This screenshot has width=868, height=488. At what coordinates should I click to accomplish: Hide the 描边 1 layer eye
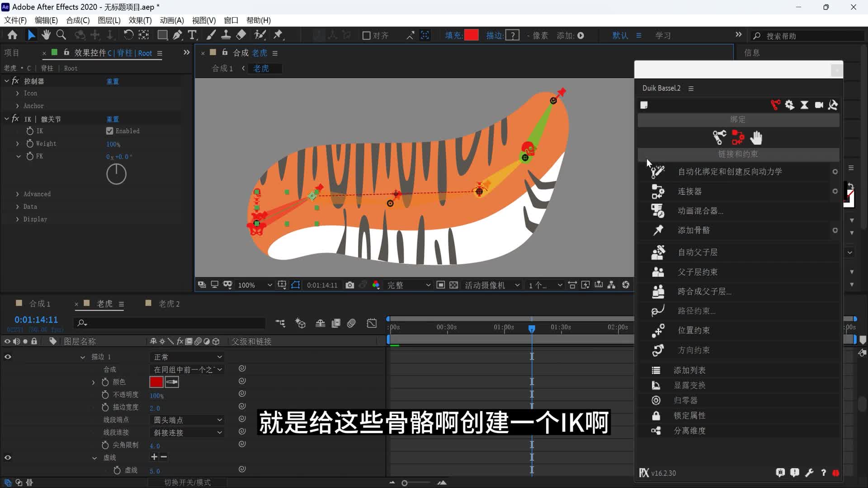click(8, 357)
